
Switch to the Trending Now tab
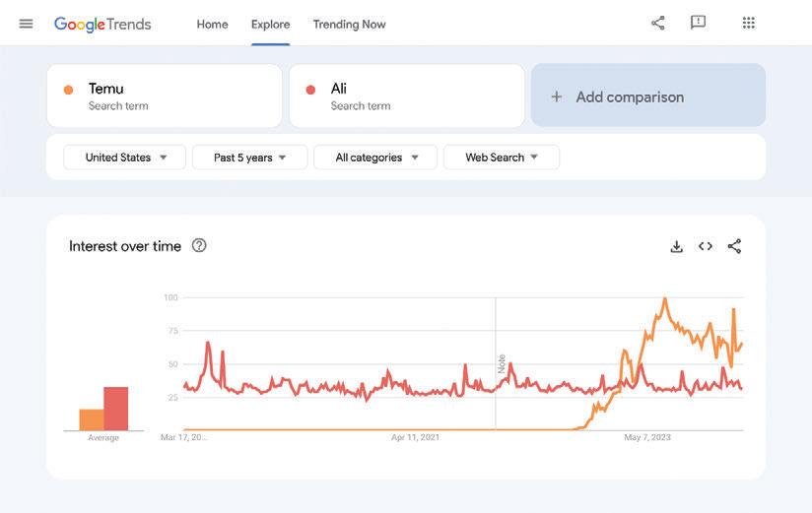[x=349, y=24]
